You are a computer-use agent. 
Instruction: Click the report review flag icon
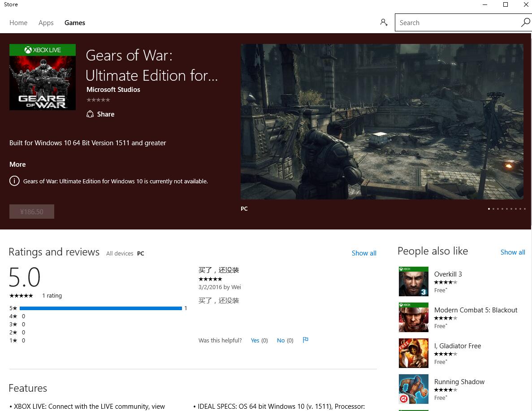tap(305, 340)
